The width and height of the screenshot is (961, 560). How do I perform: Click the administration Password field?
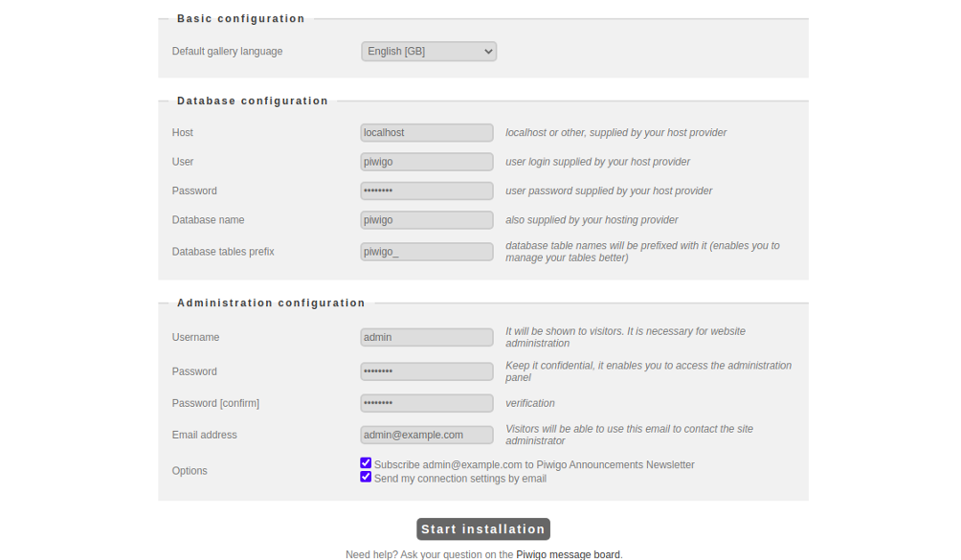point(427,371)
